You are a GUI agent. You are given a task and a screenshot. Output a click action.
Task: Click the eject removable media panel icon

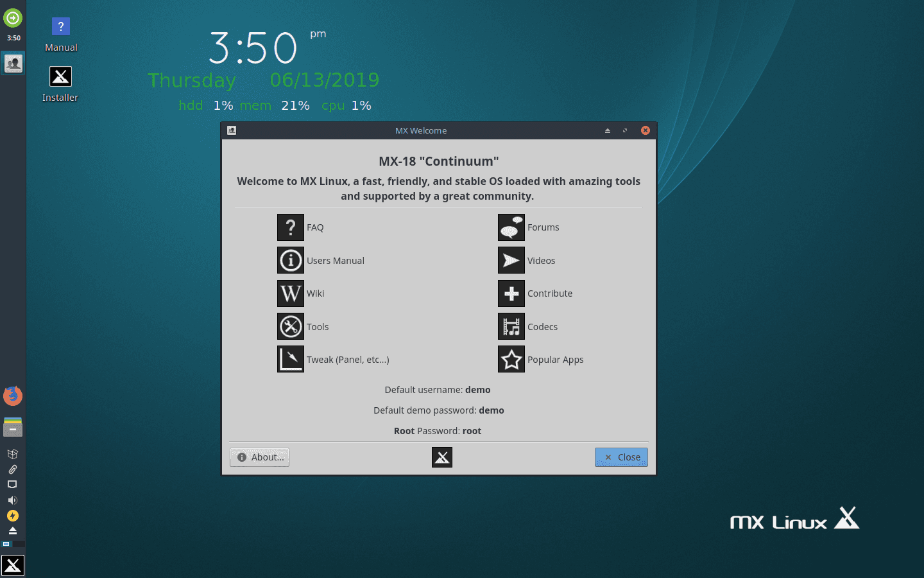(x=12, y=531)
